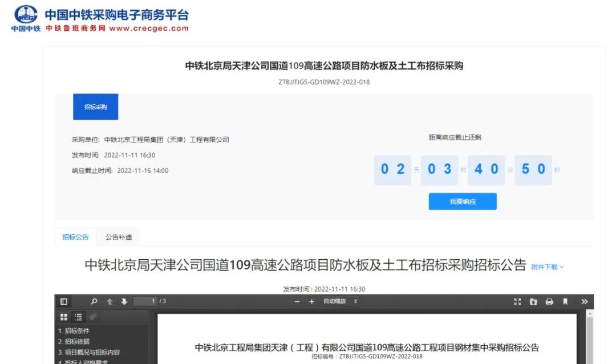This screenshot has height=364, width=616.
Task: Print the PDF document
Action: pos(549,301)
